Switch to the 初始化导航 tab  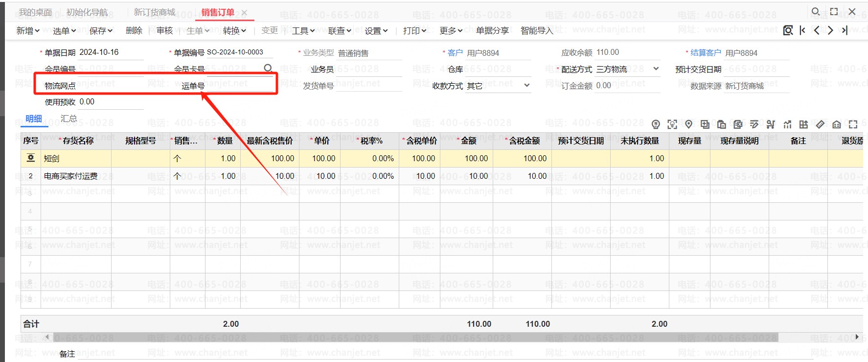(x=87, y=12)
